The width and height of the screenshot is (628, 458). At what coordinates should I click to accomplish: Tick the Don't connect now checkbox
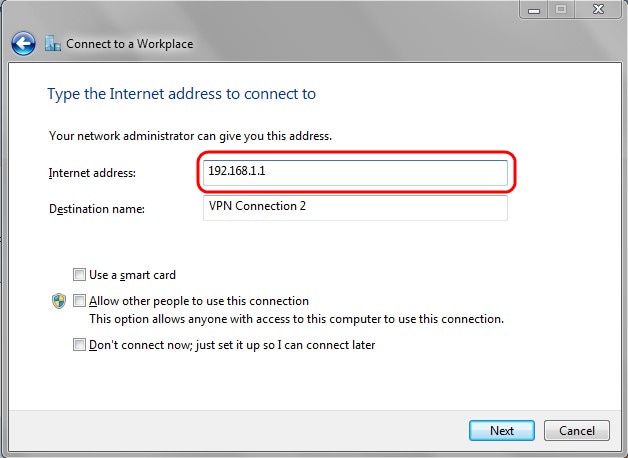coord(79,345)
